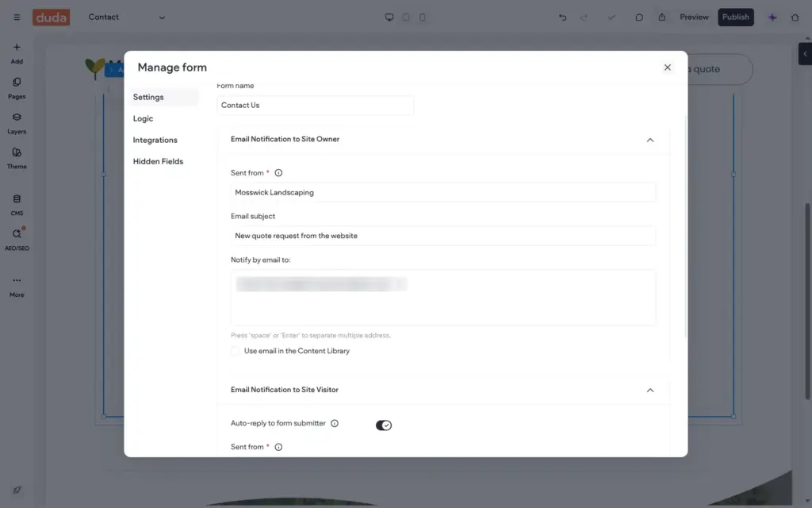The image size is (812, 508).
Task: Click the Duda logo
Action: (x=52, y=17)
